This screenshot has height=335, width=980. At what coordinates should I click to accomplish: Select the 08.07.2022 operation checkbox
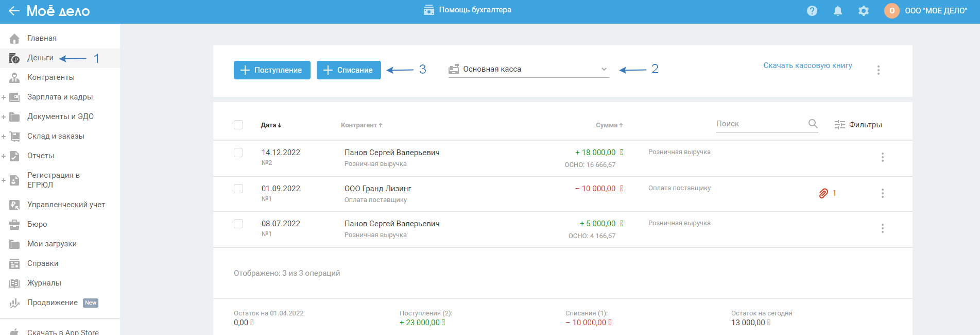[238, 224]
